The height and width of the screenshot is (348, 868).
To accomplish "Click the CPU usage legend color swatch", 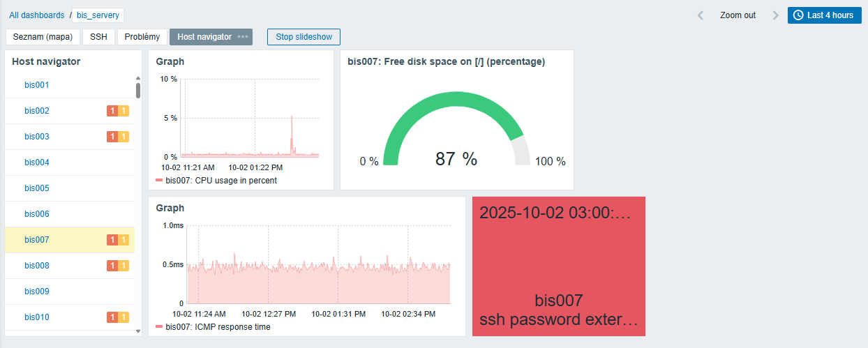I will [159, 181].
